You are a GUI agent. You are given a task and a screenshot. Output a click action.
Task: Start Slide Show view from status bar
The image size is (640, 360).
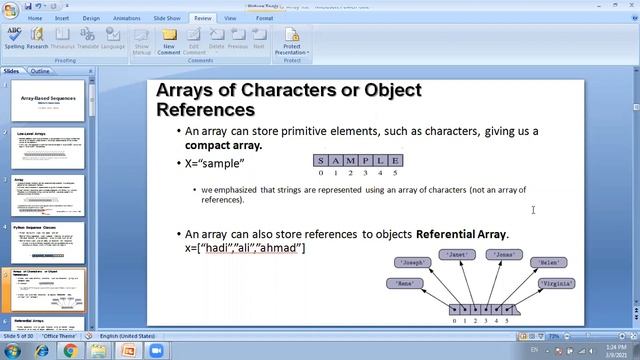541,336
